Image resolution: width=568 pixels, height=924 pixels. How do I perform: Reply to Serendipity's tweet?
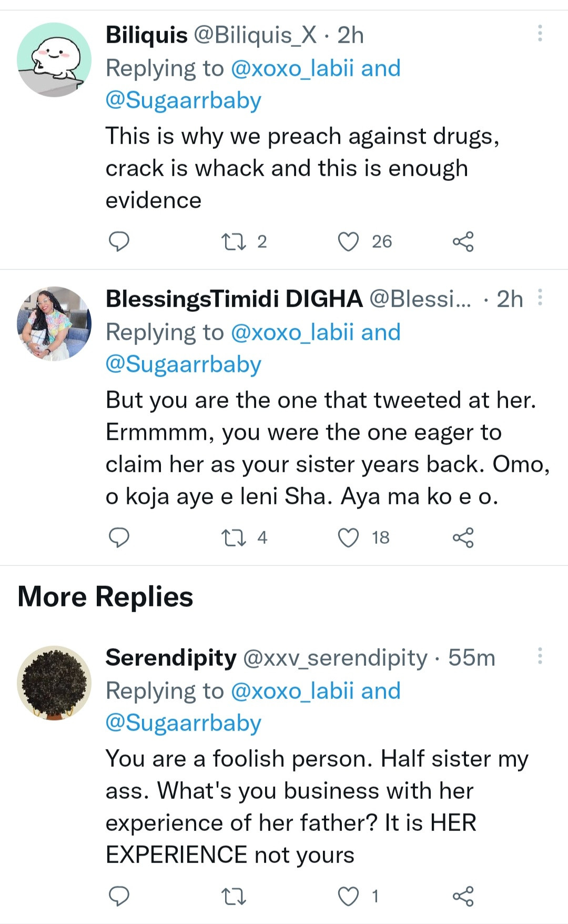(x=119, y=896)
